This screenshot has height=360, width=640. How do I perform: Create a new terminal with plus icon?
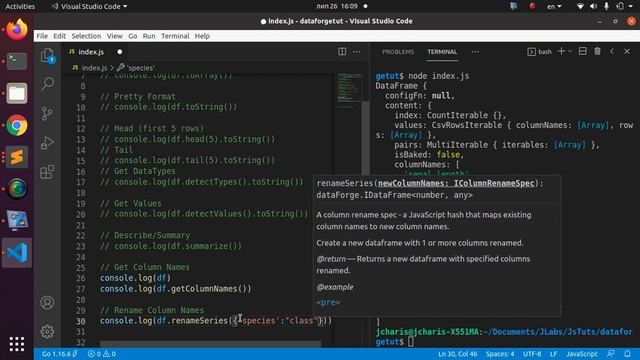[561, 51]
